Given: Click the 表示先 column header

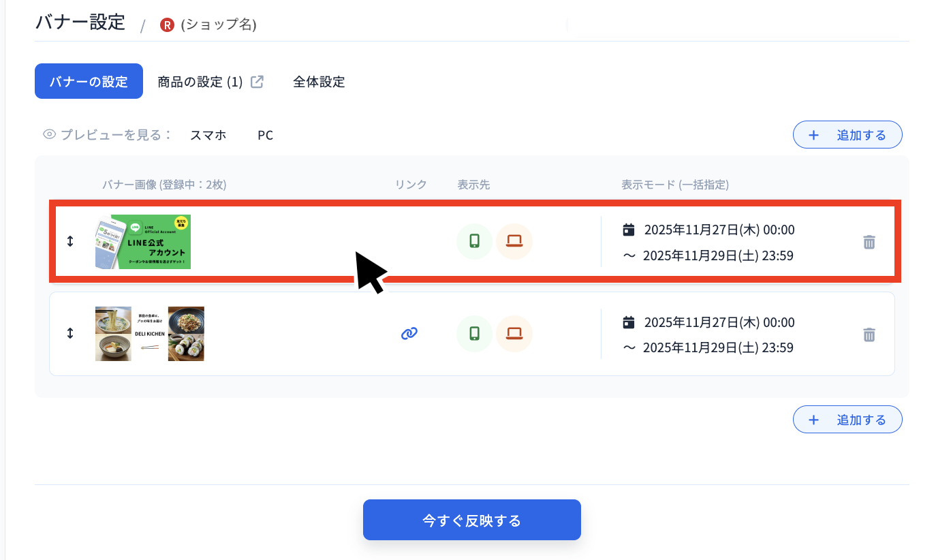Looking at the screenshot, I should (x=473, y=184).
